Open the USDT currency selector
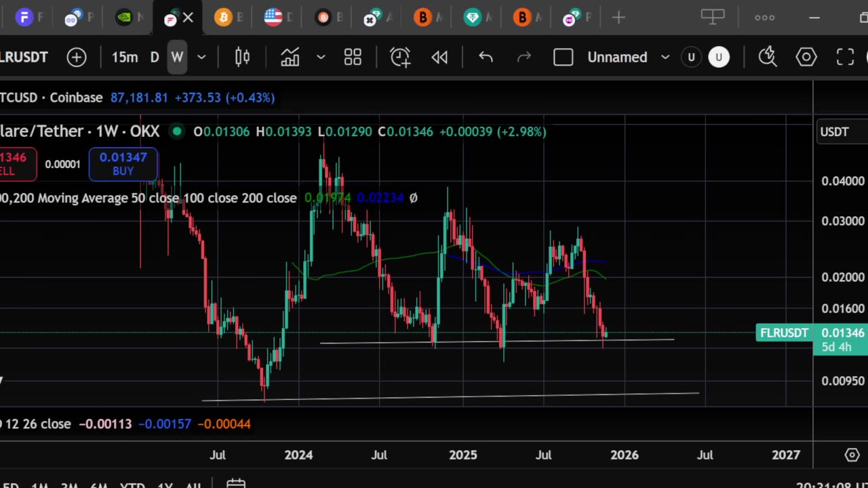 (842, 131)
